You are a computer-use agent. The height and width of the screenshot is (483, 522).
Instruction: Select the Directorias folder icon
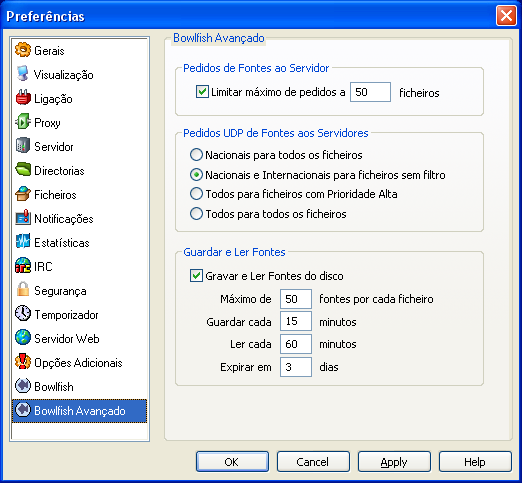pyautogui.click(x=23, y=170)
